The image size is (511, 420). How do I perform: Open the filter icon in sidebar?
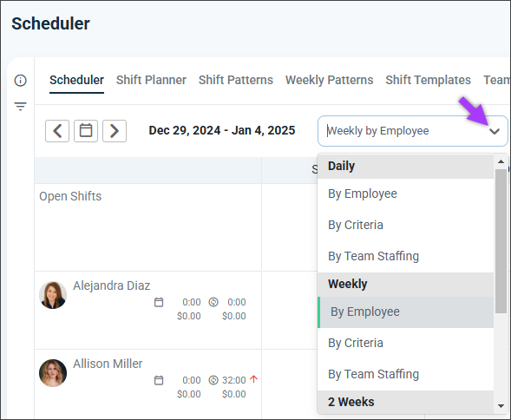click(20, 107)
